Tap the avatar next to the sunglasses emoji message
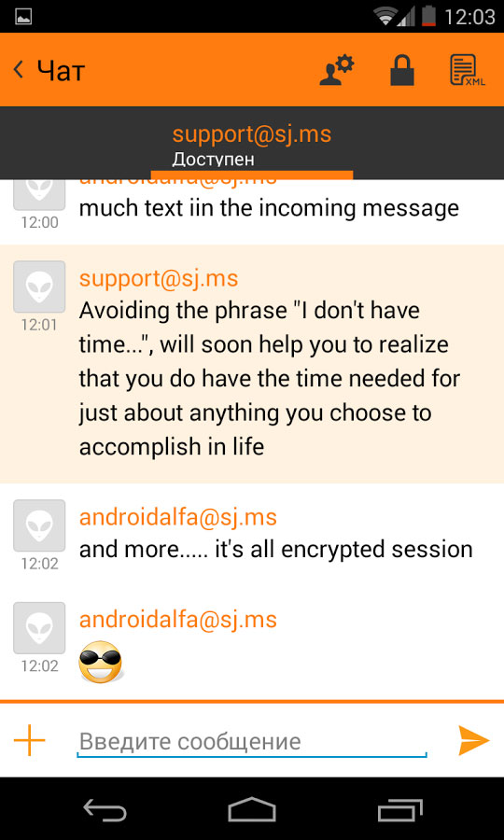Image resolution: width=504 pixels, height=840 pixels. 39,628
